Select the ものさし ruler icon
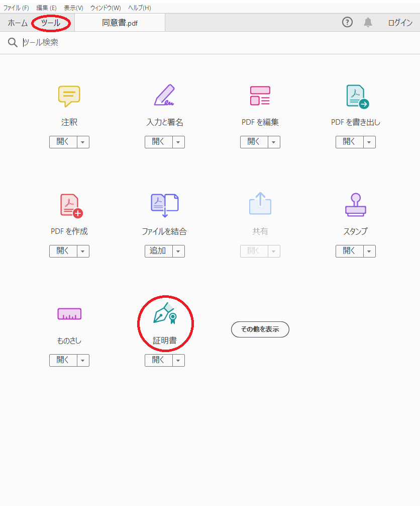This screenshot has height=506, width=420. tap(69, 314)
